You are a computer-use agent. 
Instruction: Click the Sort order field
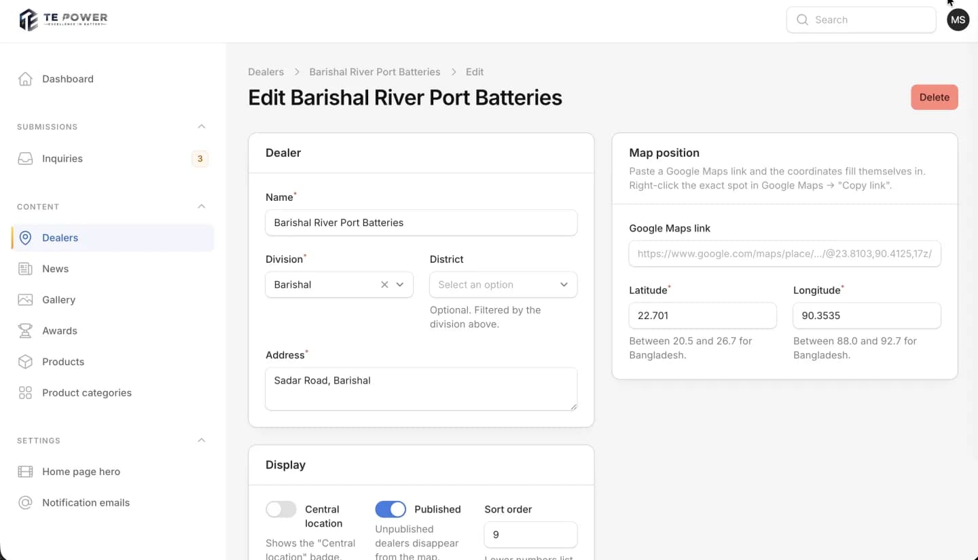(x=530, y=535)
